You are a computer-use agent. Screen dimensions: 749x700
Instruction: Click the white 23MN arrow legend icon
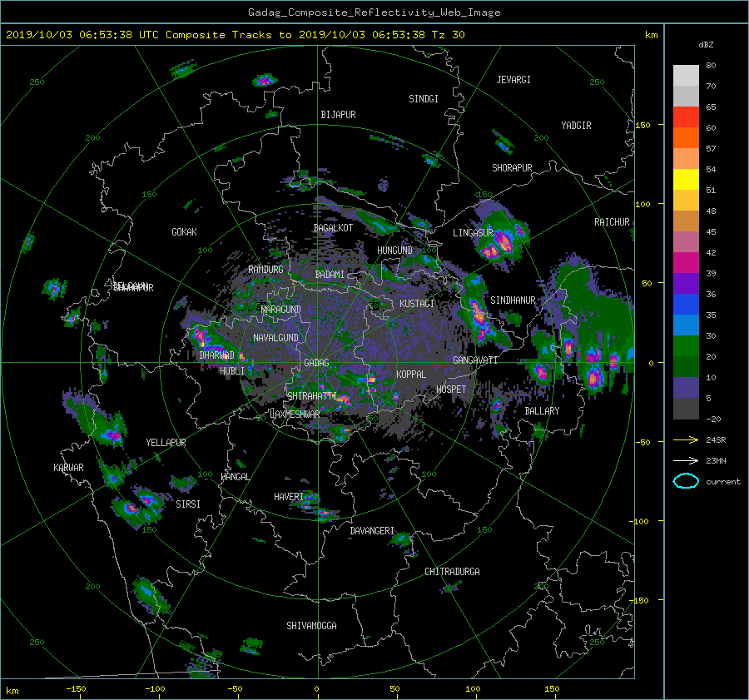(x=686, y=460)
